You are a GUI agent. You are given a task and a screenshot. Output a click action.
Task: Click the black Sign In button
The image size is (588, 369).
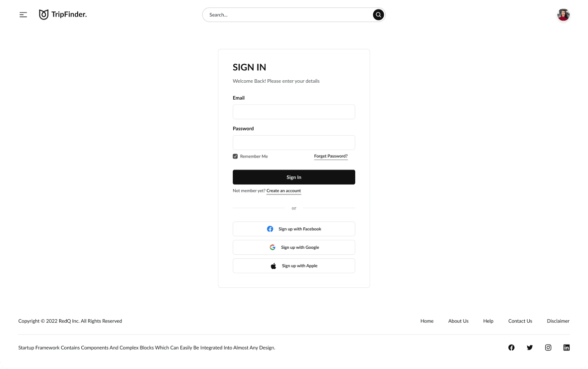tap(294, 177)
